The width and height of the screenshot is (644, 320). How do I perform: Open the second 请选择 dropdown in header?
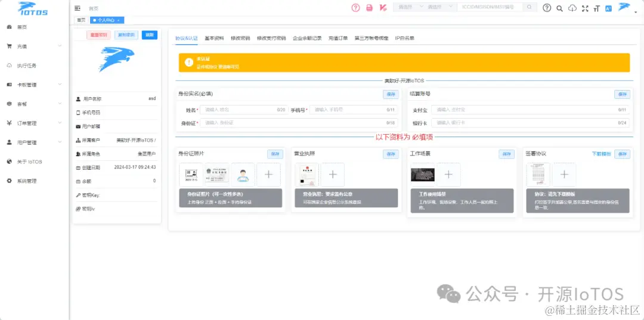[439, 7]
